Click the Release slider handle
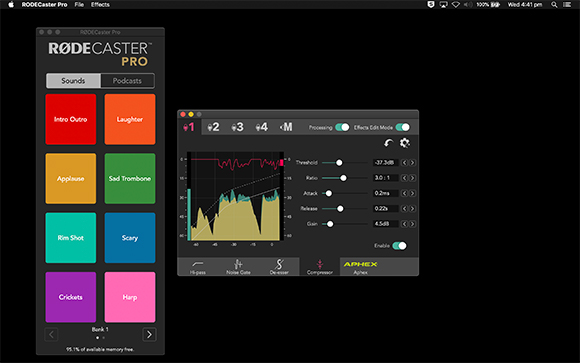Screen dimensions: 580x363 point(340,209)
